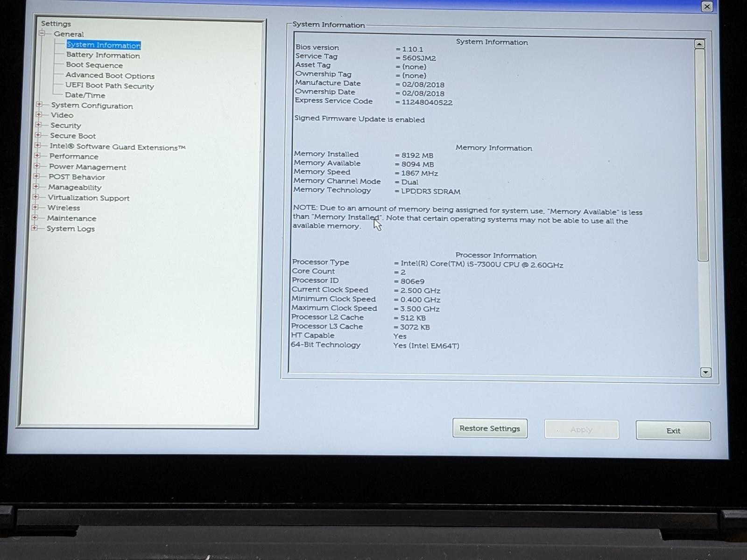Click Memory Technology value LPDDR3 SDRAM
The image size is (747, 560).
[x=430, y=191]
